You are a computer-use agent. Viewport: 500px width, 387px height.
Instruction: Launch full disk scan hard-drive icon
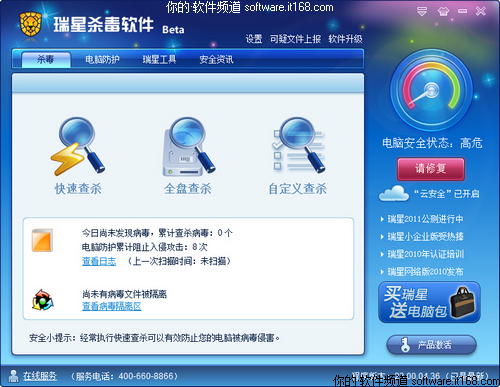[189, 147]
